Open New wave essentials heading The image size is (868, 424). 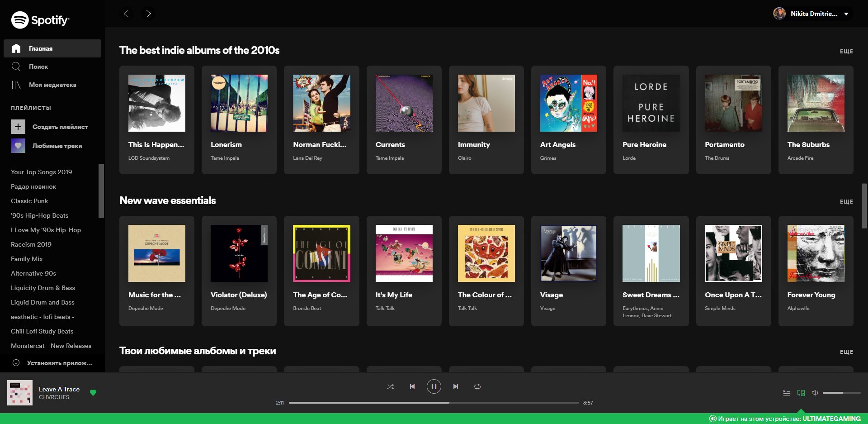[168, 200]
